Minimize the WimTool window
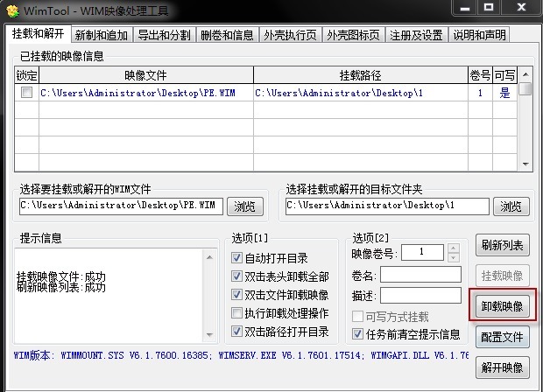543x392 pixels. (x=465, y=8)
